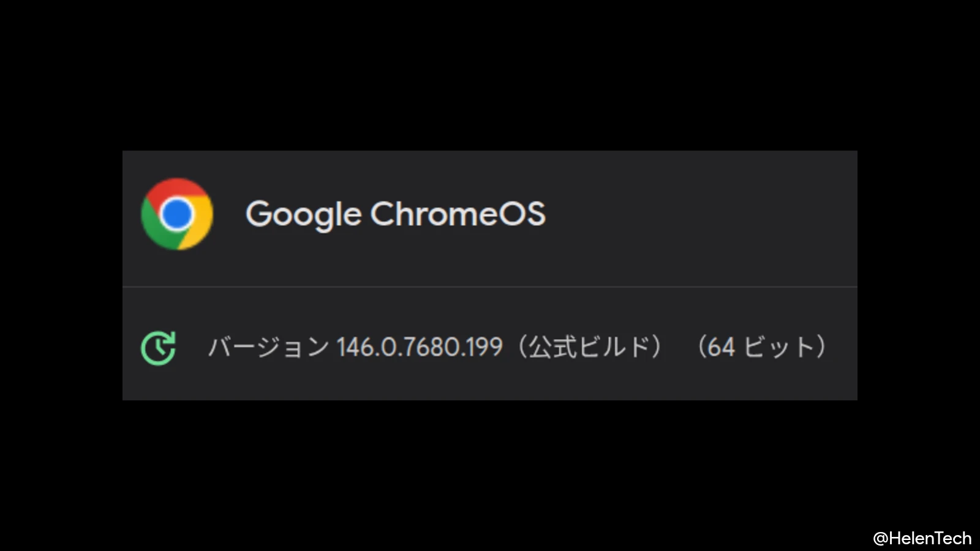Click the green segment of the Chrome logo
This screenshot has height=551, width=980.
tap(154, 233)
